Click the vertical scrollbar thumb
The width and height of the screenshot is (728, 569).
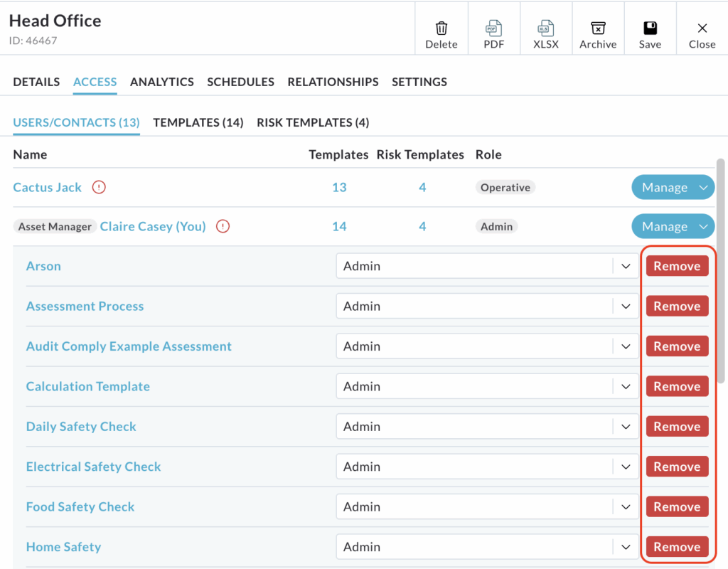721,270
